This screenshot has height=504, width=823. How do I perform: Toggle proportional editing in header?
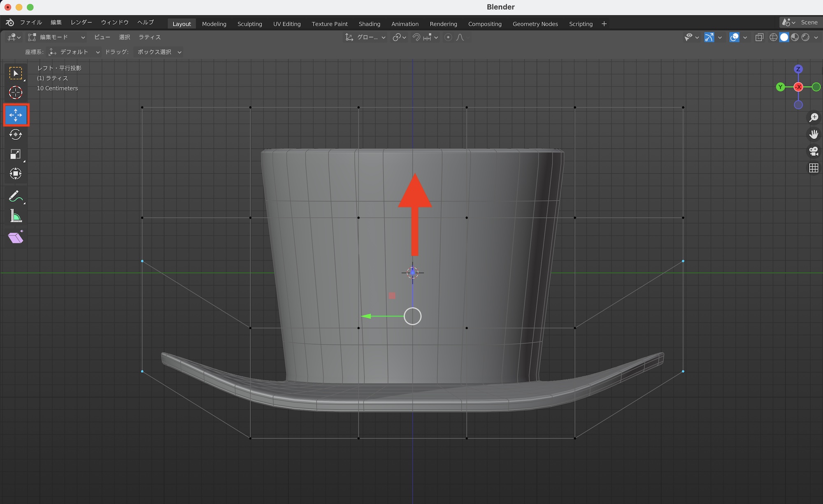click(448, 37)
